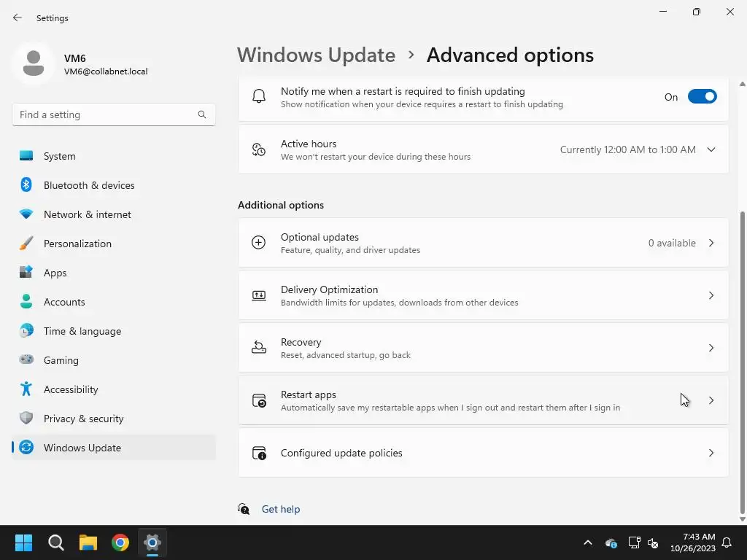Open the Windows Start menu
Screen dimensions: 747x560
[24, 542]
